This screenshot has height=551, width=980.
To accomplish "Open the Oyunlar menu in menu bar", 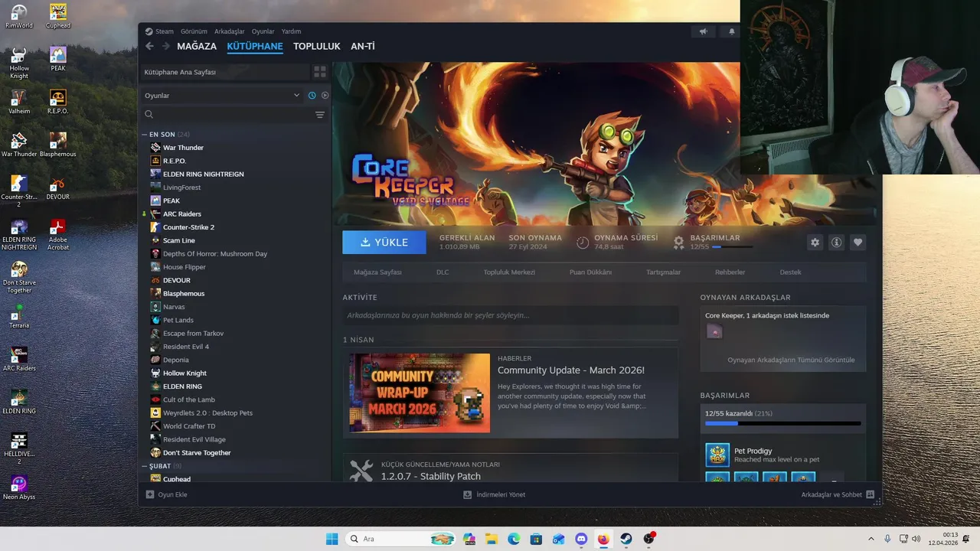I will click(263, 31).
